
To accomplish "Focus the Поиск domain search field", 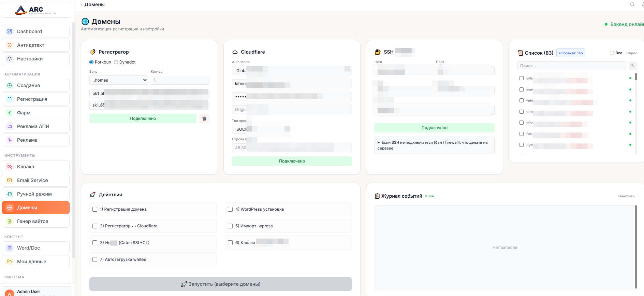I will pyautogui.click(x=571, y=66).
